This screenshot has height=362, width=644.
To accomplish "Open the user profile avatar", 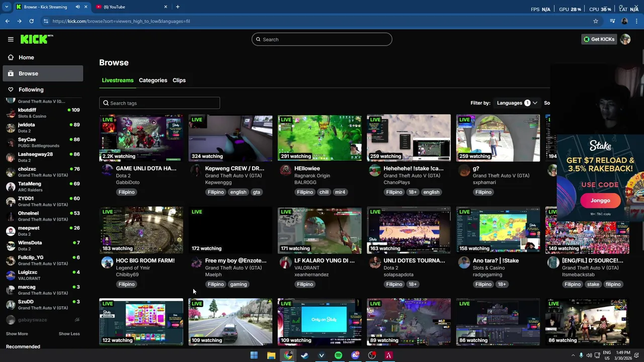I will pyautogui.click(x=625, y=39).
